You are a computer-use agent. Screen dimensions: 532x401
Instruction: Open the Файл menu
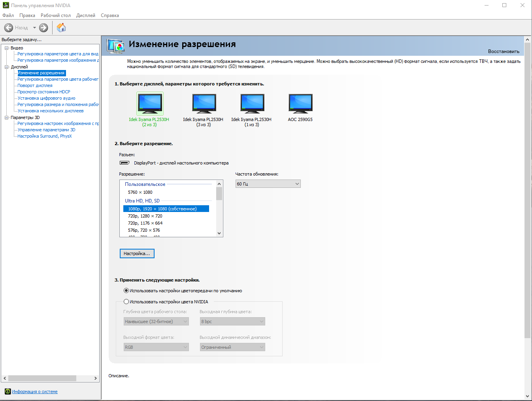tap(8, 15)
